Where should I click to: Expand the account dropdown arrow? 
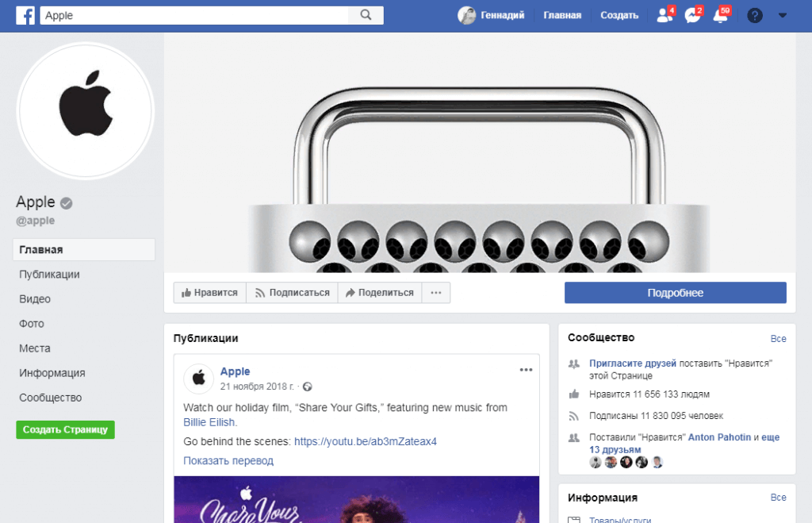(783, 16)
